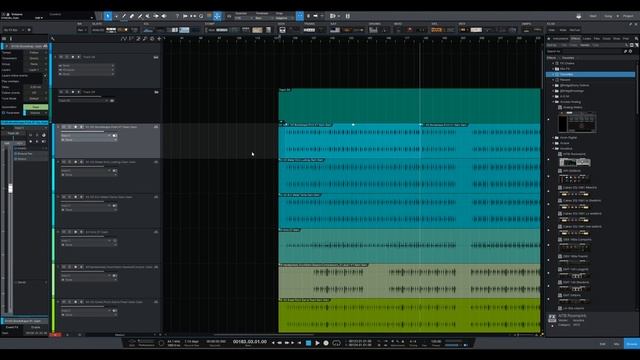
Task: Select the Arrow tool in the toolbar
Action: (x=108, y=16)
